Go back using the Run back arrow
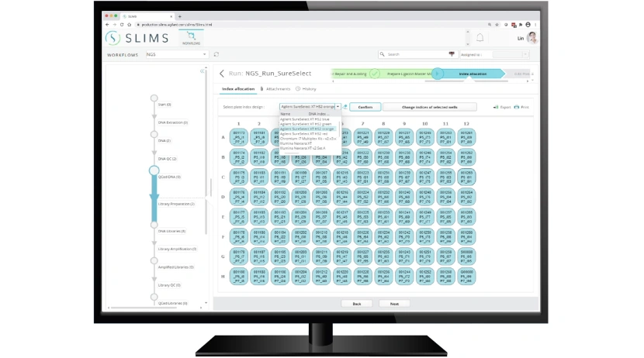This screenshot has width=644, height=358. tap(222, 74)
